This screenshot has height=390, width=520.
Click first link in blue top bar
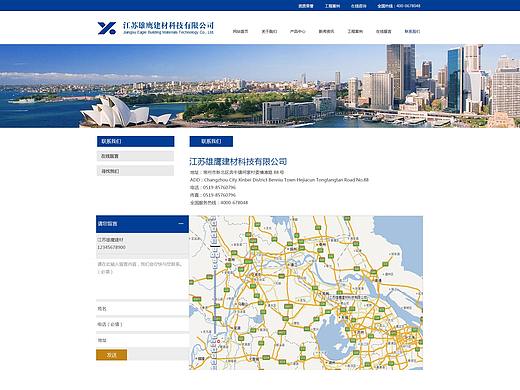click(x=306, y=6)
